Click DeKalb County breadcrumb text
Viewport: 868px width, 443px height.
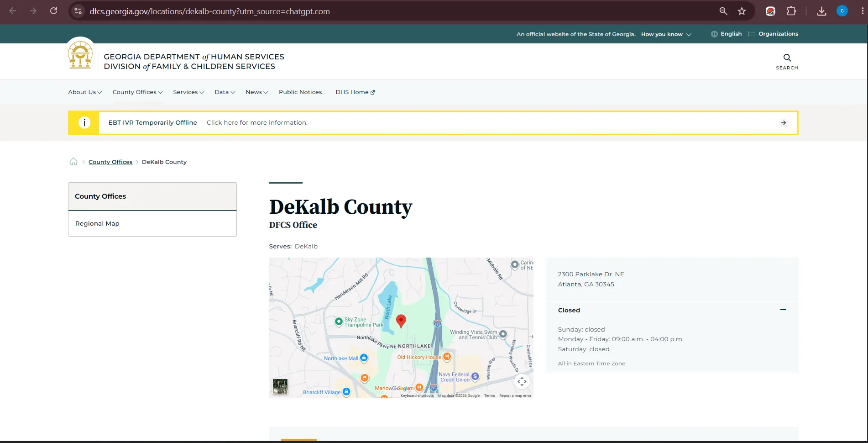tap(164, 162)
